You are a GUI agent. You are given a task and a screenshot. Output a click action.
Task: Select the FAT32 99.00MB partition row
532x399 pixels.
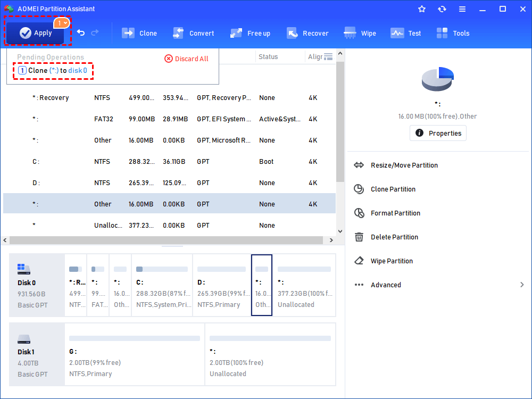pyautogui.click(x=169, y=119)
